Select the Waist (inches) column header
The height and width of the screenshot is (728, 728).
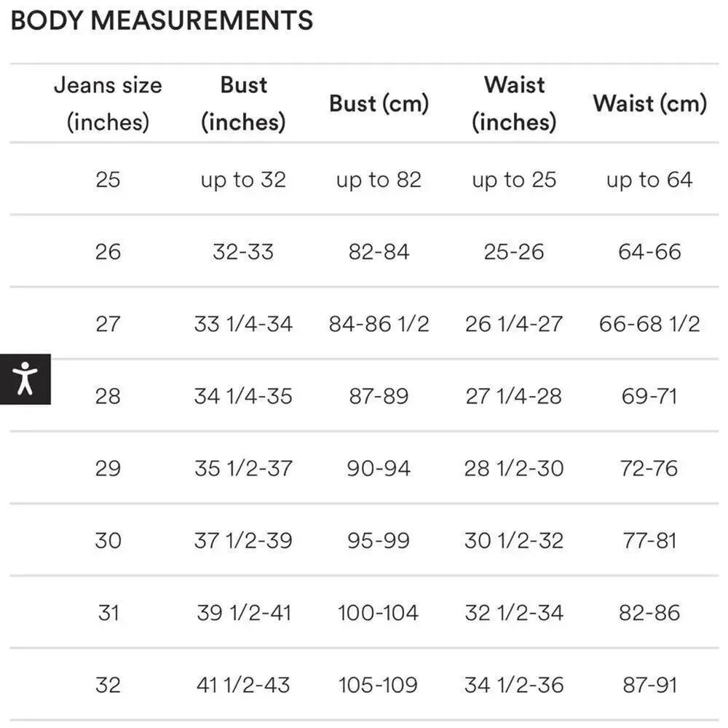pos(514,103)
